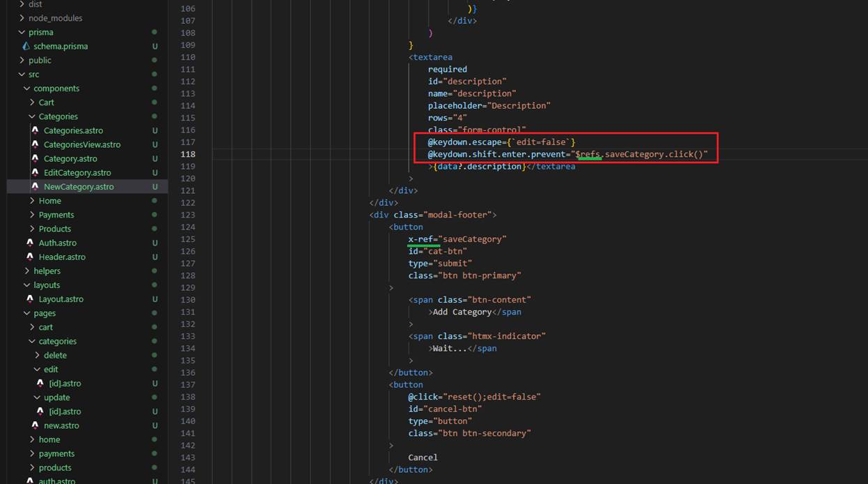Click Astro icon next to Categories.astro
The image size is (868, 484).
tap(36, 130)
